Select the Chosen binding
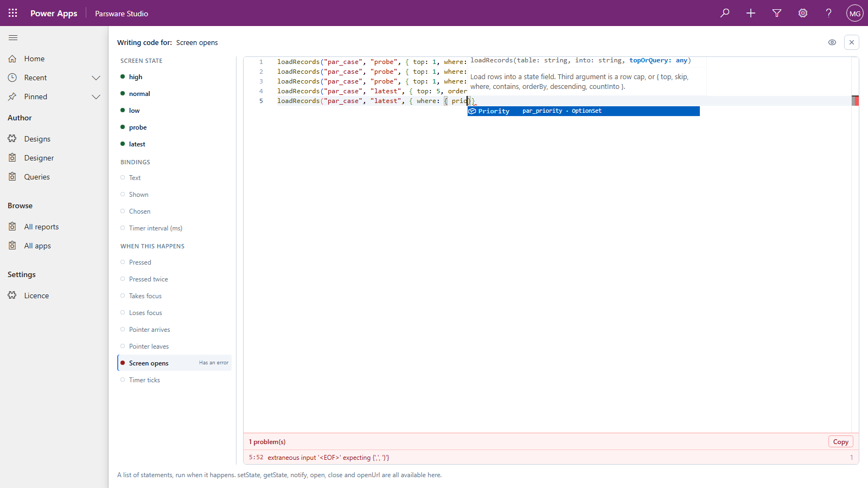 174,211
